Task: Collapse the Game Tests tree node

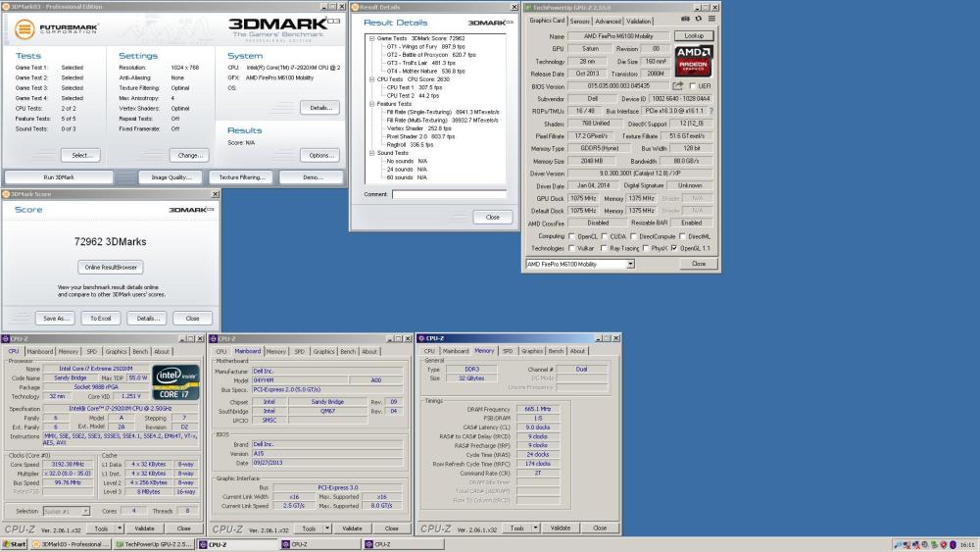Action: [x=371, y=39]
